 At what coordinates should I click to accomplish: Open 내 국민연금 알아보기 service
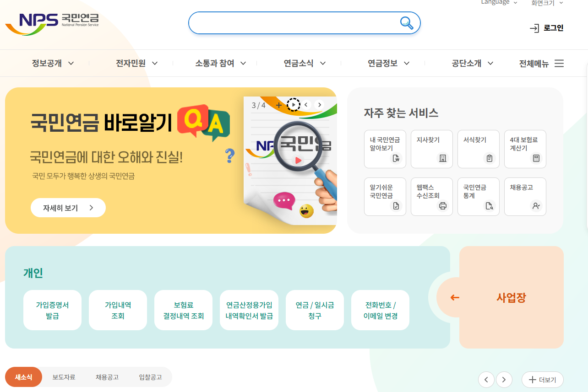385,149
